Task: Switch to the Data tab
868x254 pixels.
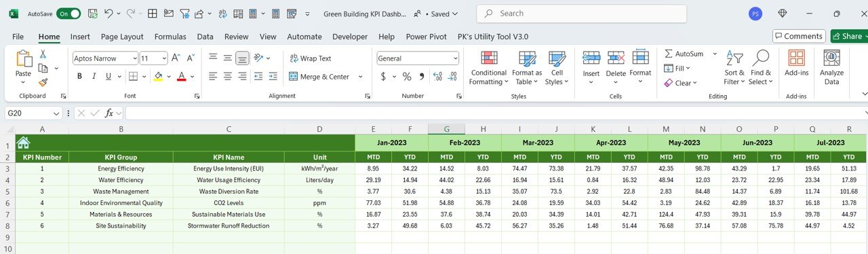Action: tap(205, 37)
